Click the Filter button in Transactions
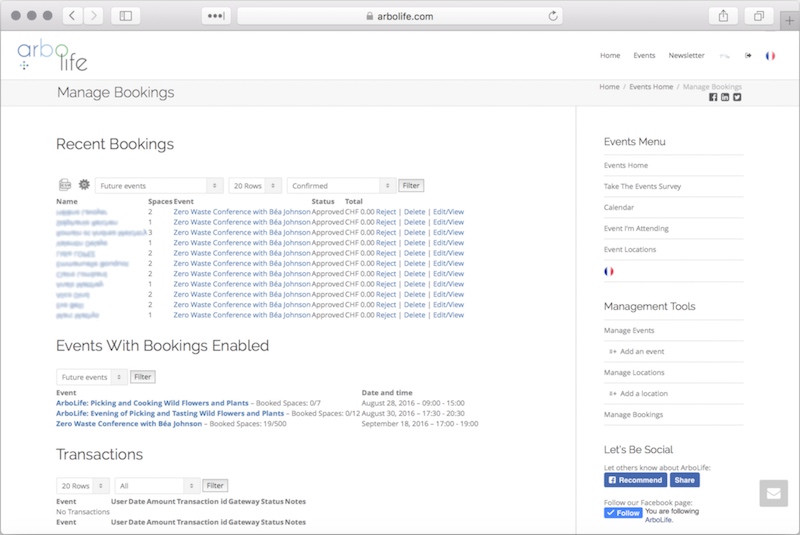 (x=215, y=486)
